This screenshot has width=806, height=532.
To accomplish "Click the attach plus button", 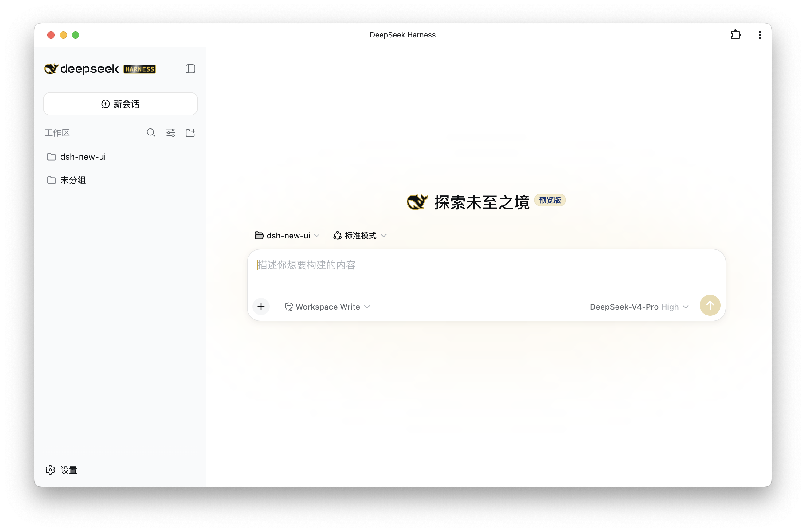I will [x=261, y=307].
